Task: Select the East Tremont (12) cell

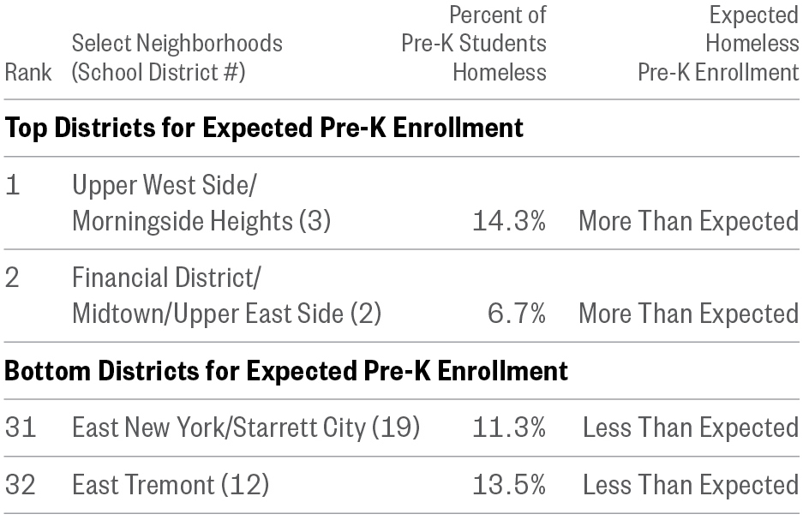Action: 171,486
